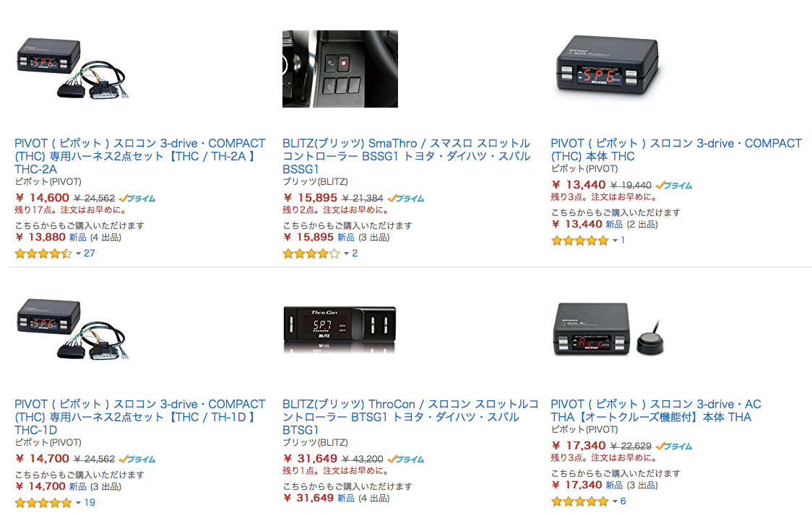
Task: Click star rating icons of THC-2A product
Action: coord(43,254)
